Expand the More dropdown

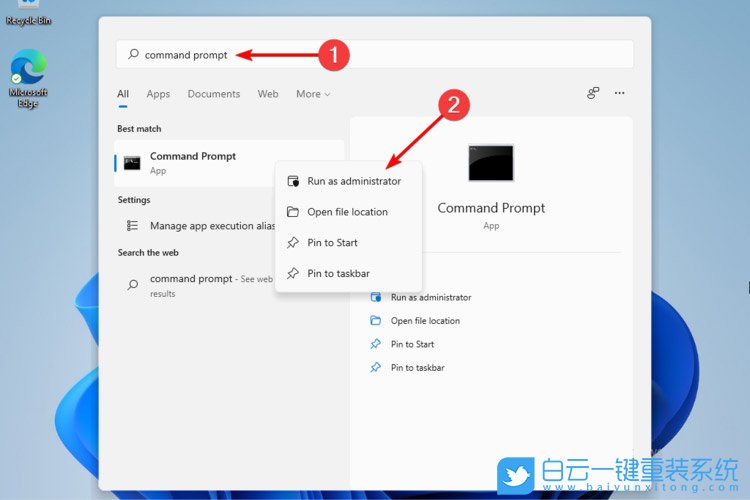(313, 94)
